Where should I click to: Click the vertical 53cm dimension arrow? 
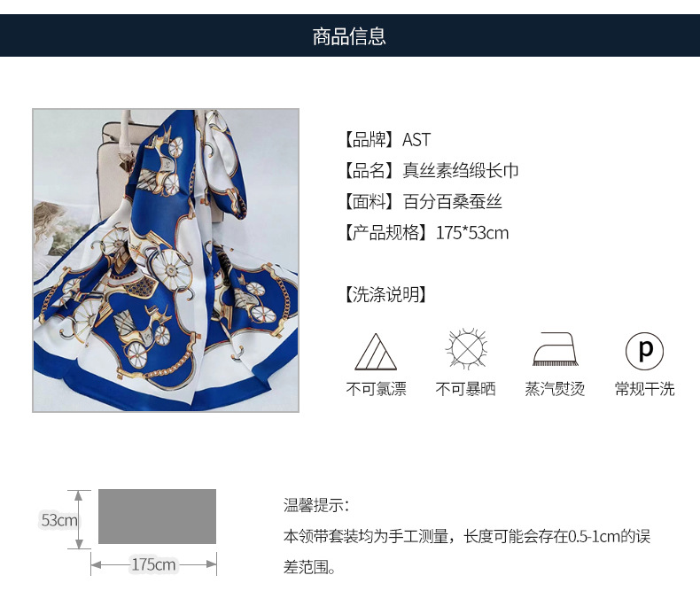pyautogui.click(x=79, y=519)
